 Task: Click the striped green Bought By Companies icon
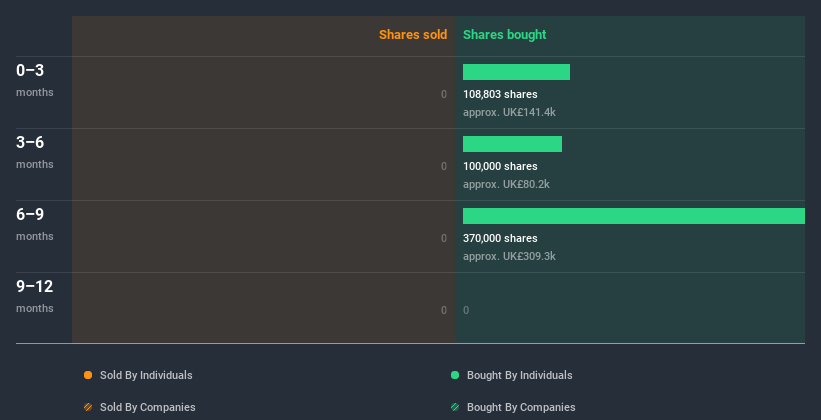click(x=455, y=407)
